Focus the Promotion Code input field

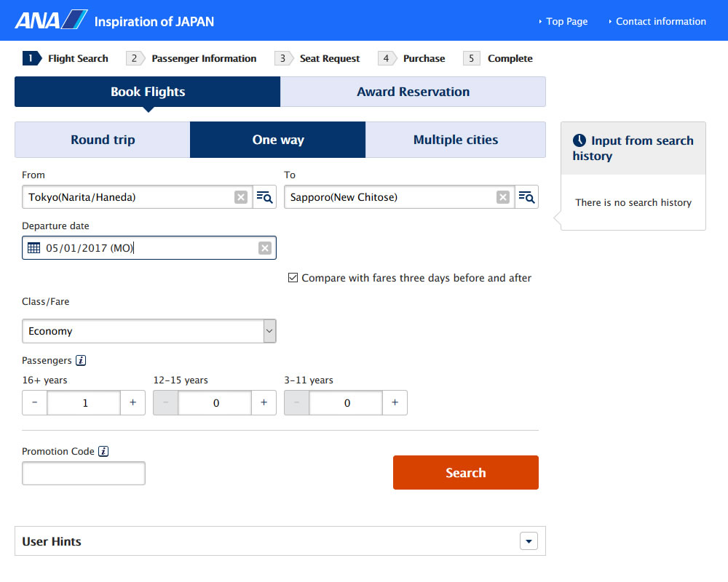click(x=84, y=473)
